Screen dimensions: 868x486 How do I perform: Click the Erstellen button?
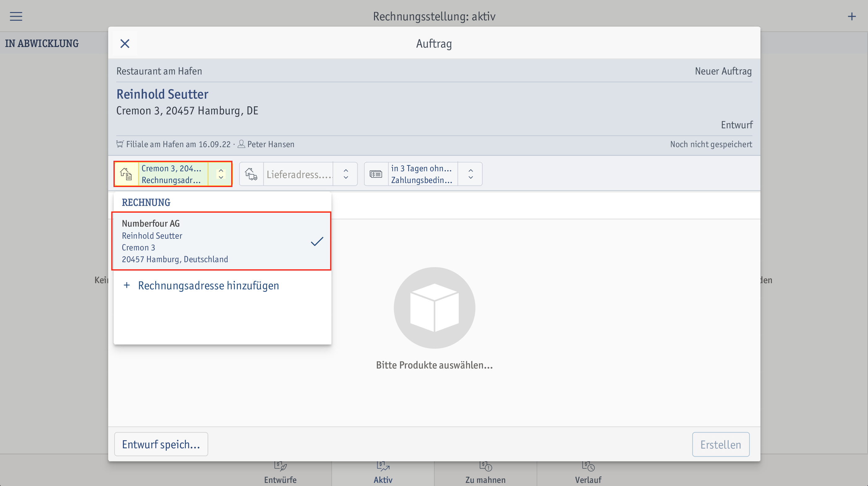[x=721, y=444]
